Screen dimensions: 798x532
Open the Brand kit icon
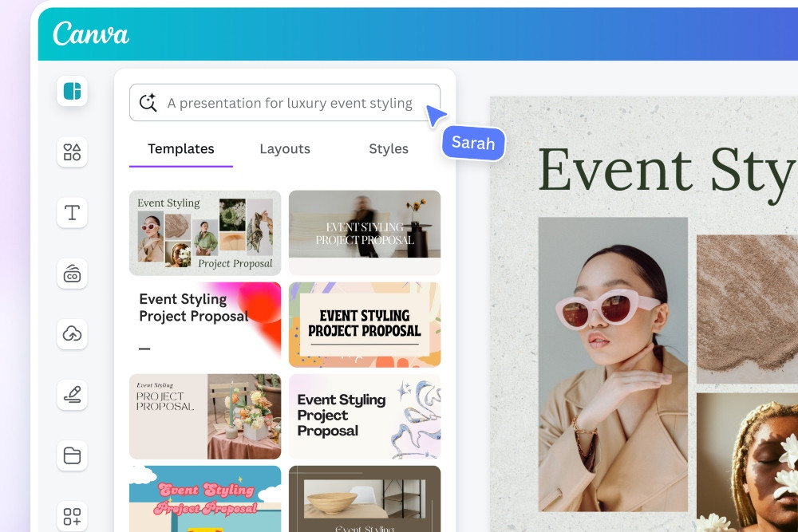coord(72,274)
